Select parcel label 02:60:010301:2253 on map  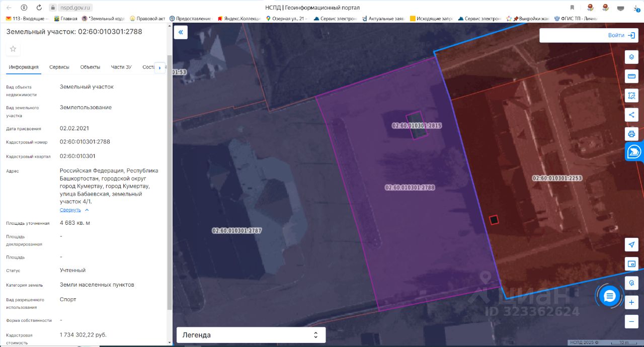557,178
